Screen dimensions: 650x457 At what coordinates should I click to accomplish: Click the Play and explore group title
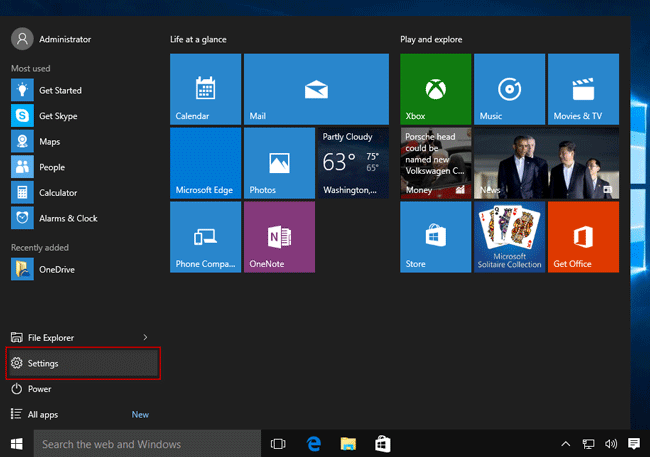(431, 39)
